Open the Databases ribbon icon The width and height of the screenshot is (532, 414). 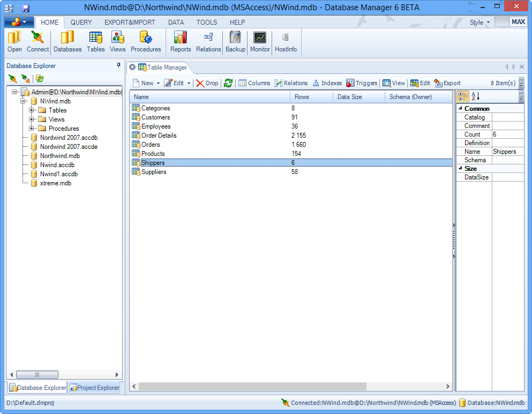[x=68, y=41]
